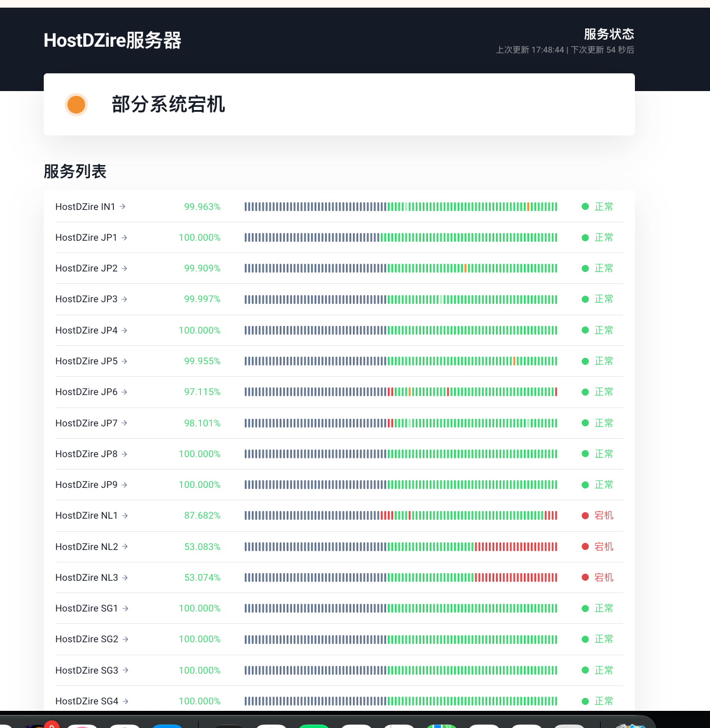
Task: Open the HostDZire JP9 service link
Action: (x=91, y=484)
